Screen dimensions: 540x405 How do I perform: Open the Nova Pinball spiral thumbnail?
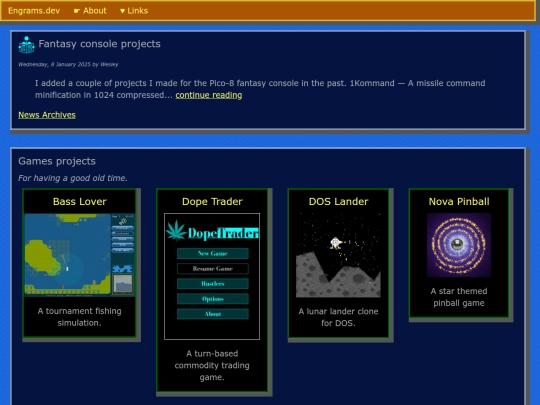459,245
